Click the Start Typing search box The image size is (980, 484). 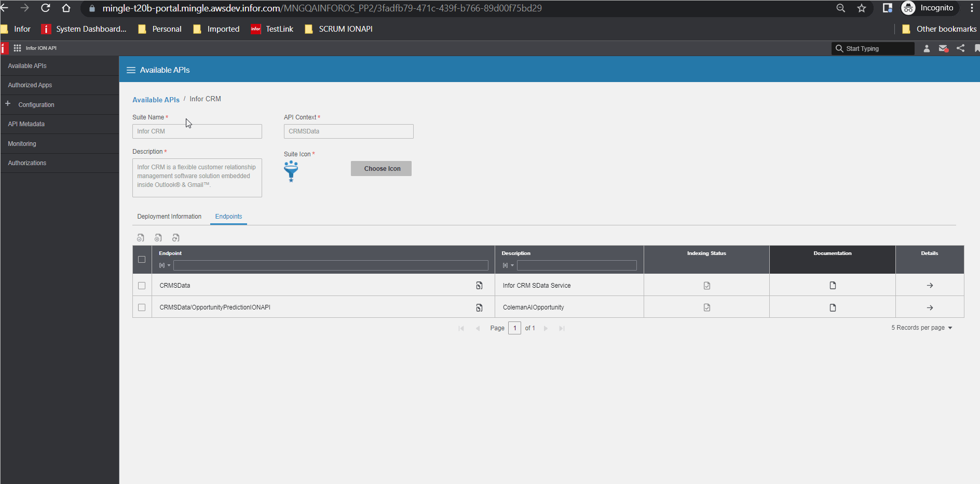873,48
